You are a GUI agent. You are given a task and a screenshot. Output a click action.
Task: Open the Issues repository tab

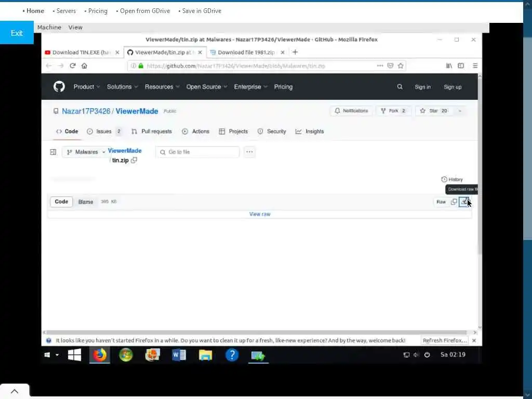coord(104,131)
